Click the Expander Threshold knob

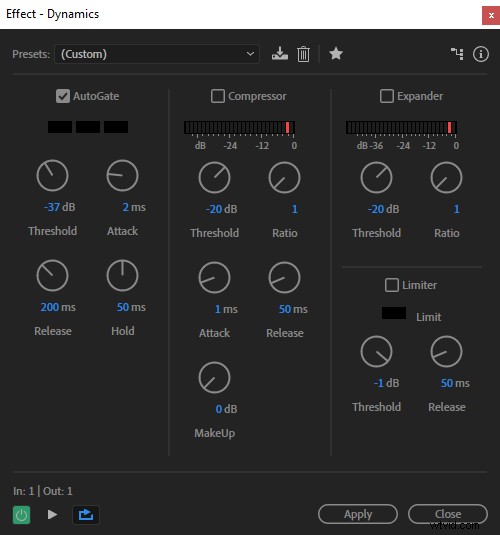point(376,177)
